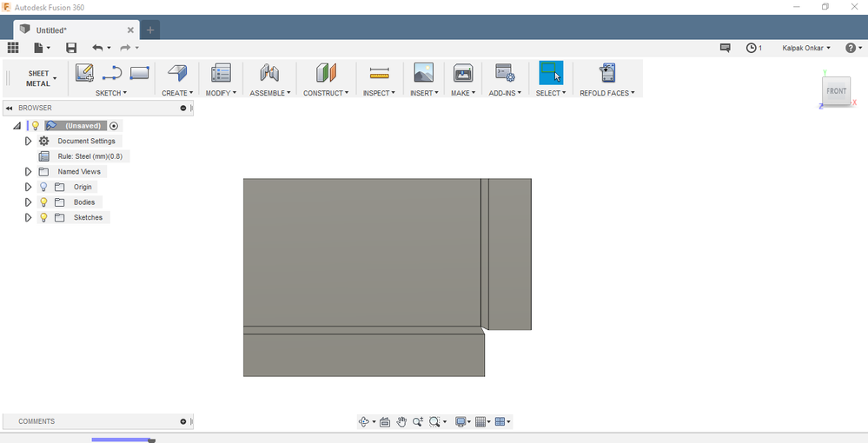Open the File menu icon
This screenshot has height=443, width=868.
click(x=42, y=48)
